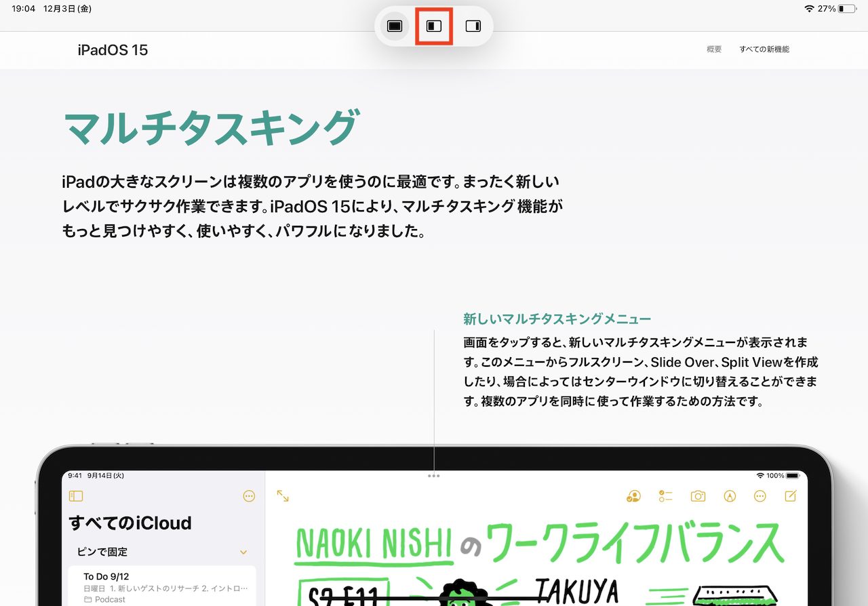868x606 pixels.
Task: Open the すべての新機能 tab
Action: pyautogui.click(x=764, y=49)
